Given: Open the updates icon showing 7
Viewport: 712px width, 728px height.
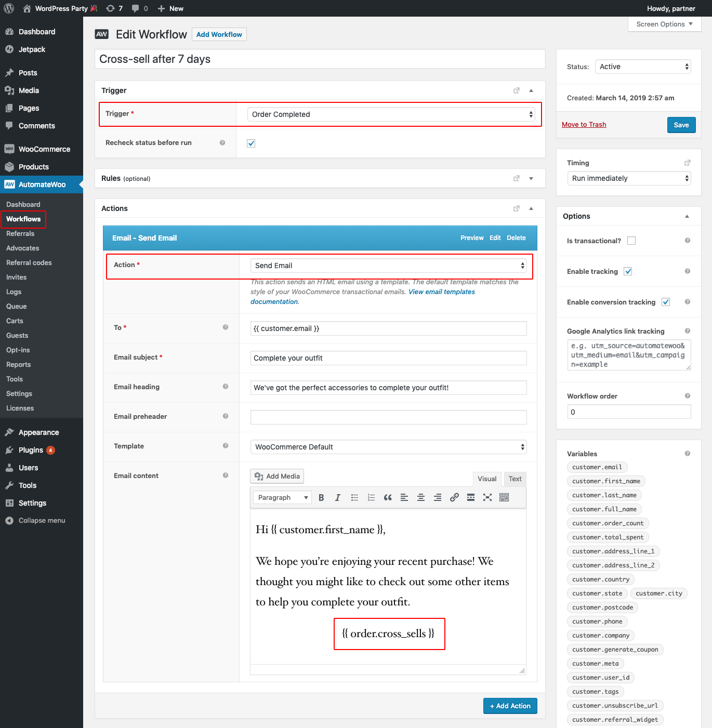Looking at the screenshot, I should 110,8.
